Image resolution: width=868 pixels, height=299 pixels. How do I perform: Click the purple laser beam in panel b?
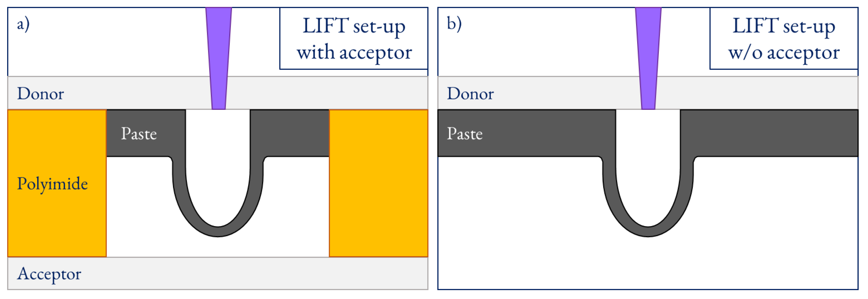(648, 57)
